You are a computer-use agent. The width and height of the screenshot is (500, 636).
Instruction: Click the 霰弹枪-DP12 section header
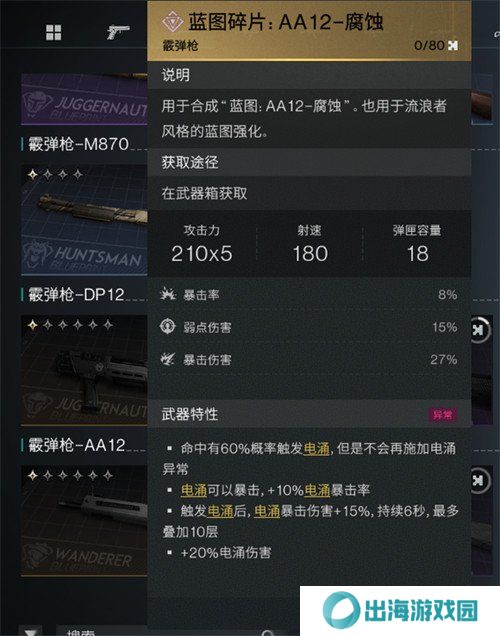(x=77, y=294)
